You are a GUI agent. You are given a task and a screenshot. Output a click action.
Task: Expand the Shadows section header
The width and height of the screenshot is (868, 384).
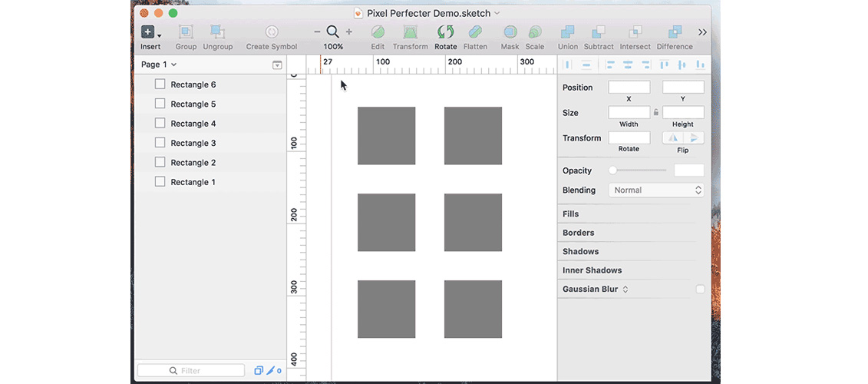click(x=580, y=252)
